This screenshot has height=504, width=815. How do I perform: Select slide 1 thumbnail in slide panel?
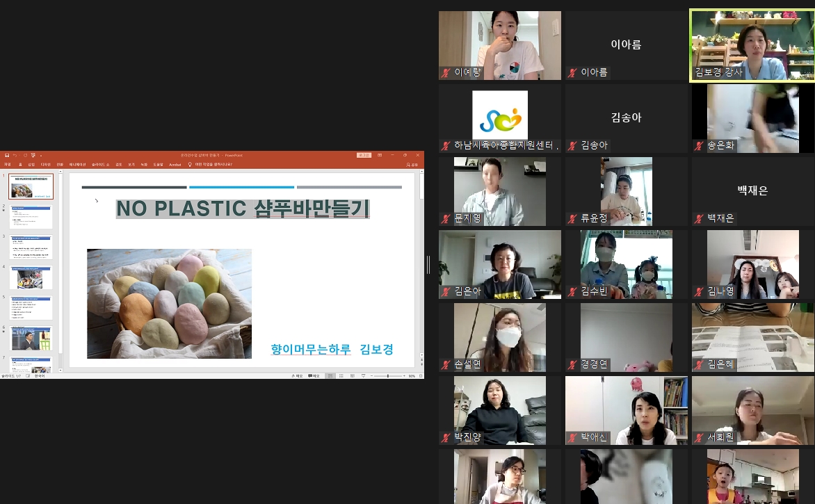point(31,186)
